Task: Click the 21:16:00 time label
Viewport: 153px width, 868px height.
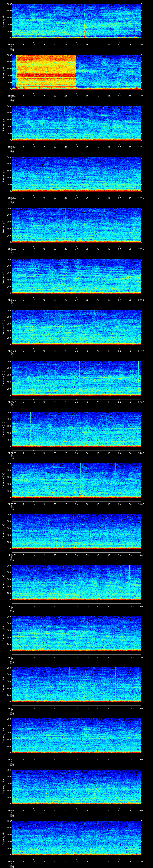Action: (12, 147)
